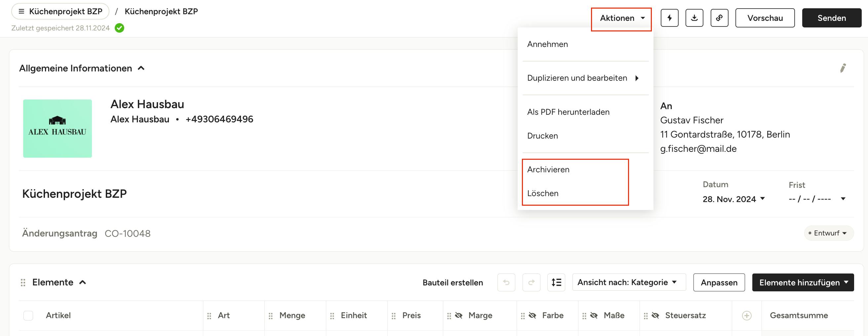Click the pencil edit icon in Allgemeine Informationen

coord(843,68)
